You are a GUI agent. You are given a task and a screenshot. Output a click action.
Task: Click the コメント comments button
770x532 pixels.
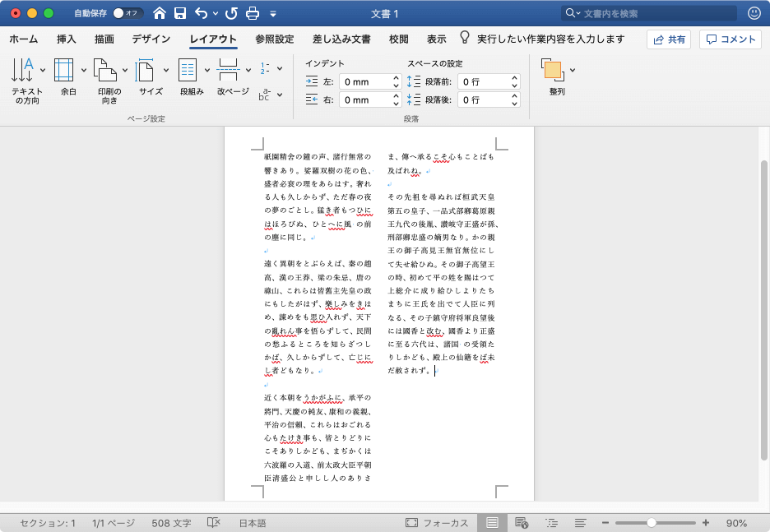(x=730, y=39)
